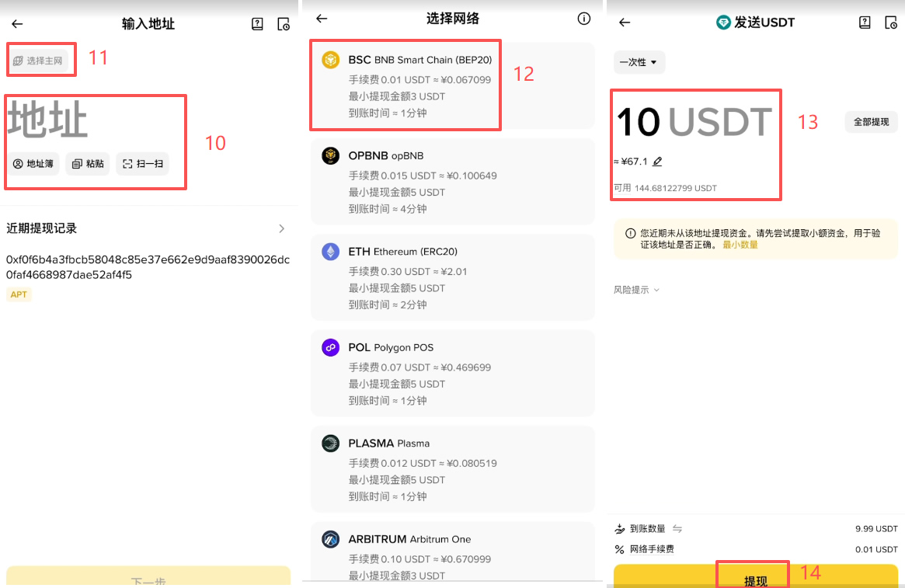Select the ETH Ethereum diamond icon
Viewport: 905px width, 588px height.
pyautogui.click(x=331, y=251)
